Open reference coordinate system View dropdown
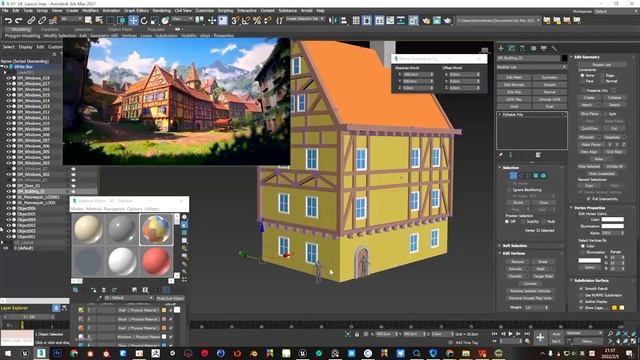The image size is (640, 360). coord(182,19)
